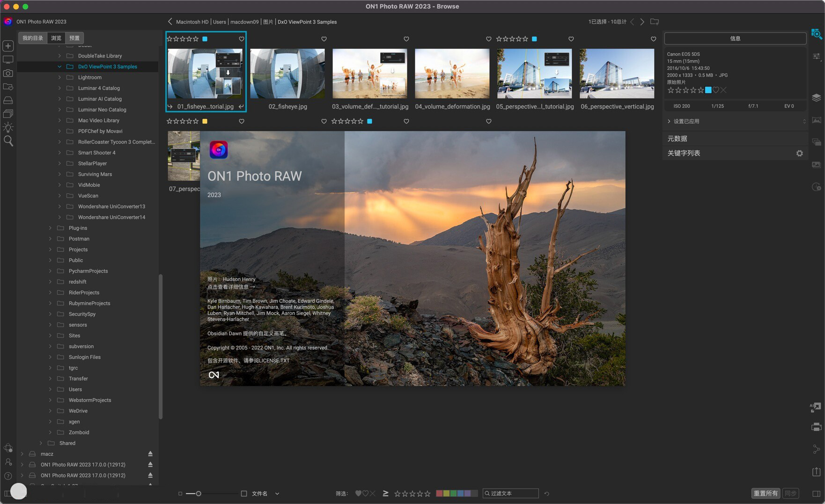The image size is (825, 504).
Task: Click the user account icon bottom left
Action: pyautogui.click(x=8, y=462)
